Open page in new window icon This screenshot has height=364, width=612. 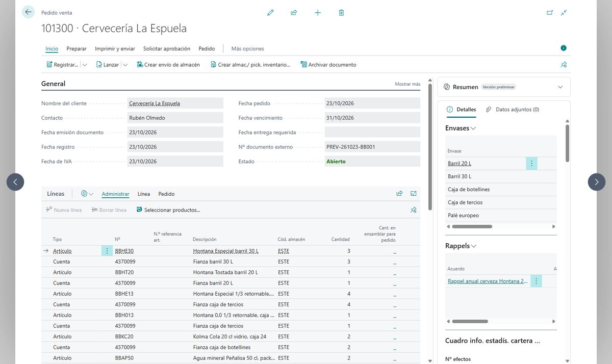550,13
